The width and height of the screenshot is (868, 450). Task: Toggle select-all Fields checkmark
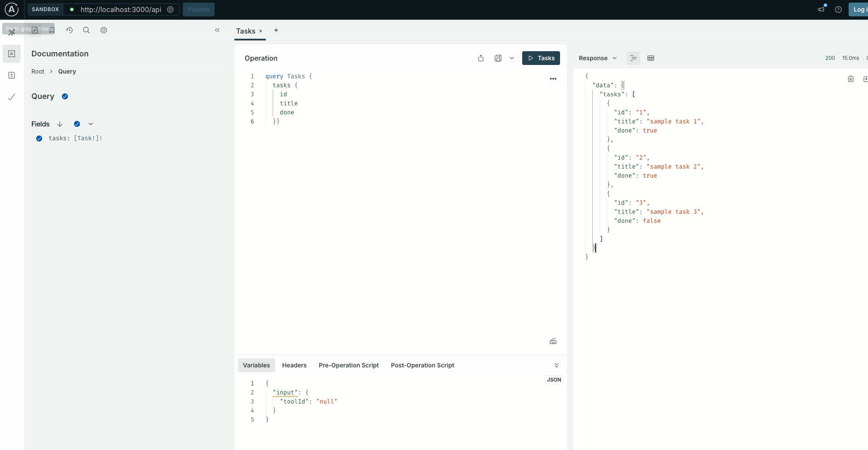point(77,124)
